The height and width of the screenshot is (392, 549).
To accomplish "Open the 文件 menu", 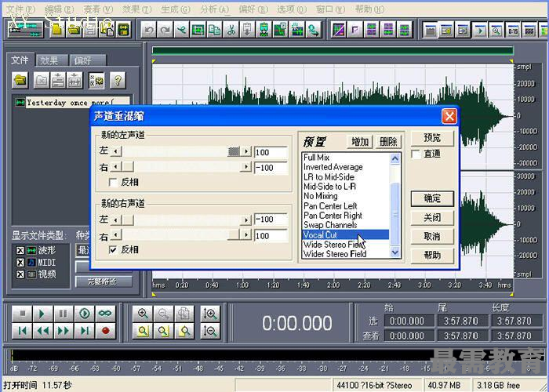I will tap(21, 9).
